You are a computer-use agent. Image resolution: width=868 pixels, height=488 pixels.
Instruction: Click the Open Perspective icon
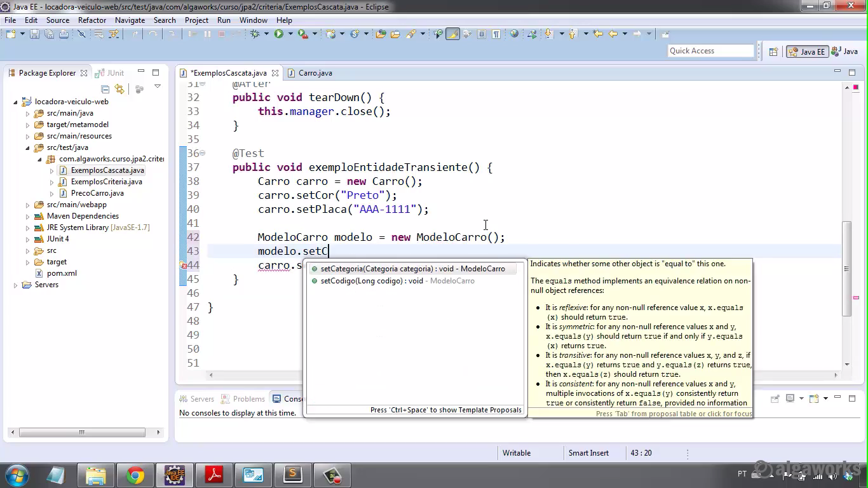pos(773,51)
